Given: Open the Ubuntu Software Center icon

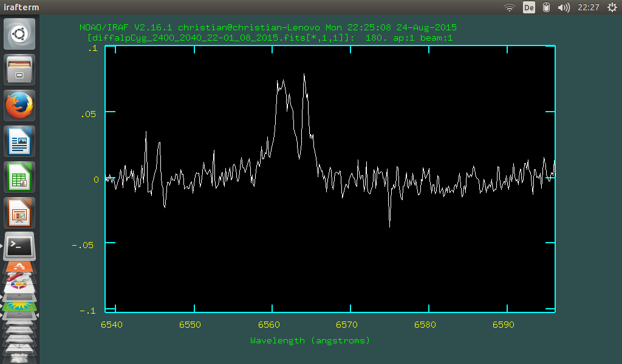Looking at the screenshot, I should click(x=20, y=266).
